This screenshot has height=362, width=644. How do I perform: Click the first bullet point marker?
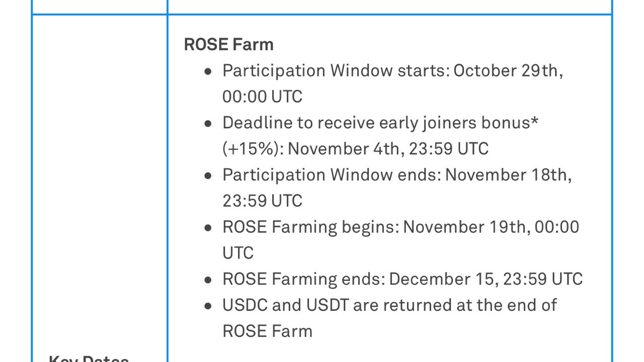(208, 71)
